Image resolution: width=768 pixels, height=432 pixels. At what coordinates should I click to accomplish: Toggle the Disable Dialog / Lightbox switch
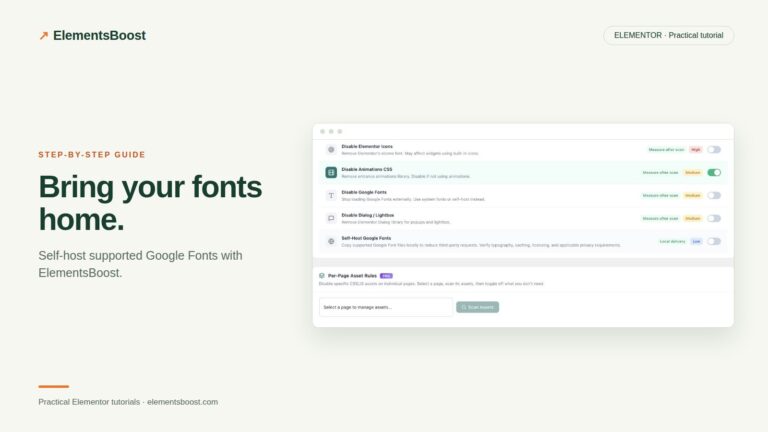point(714,218)
